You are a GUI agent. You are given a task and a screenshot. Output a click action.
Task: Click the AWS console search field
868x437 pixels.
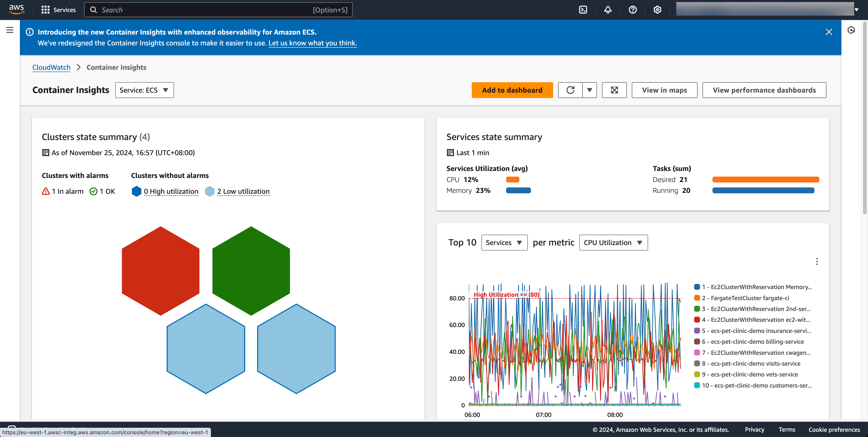(x=218, y=10)
